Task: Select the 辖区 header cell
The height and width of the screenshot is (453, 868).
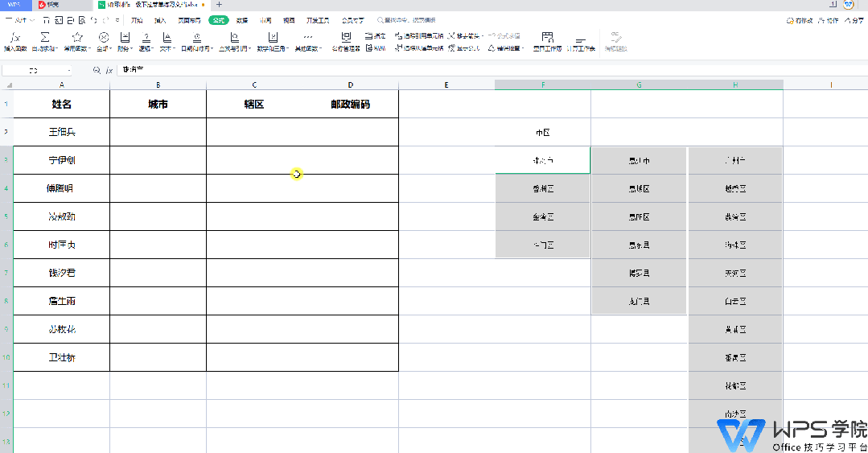Action: pos(254,104)
